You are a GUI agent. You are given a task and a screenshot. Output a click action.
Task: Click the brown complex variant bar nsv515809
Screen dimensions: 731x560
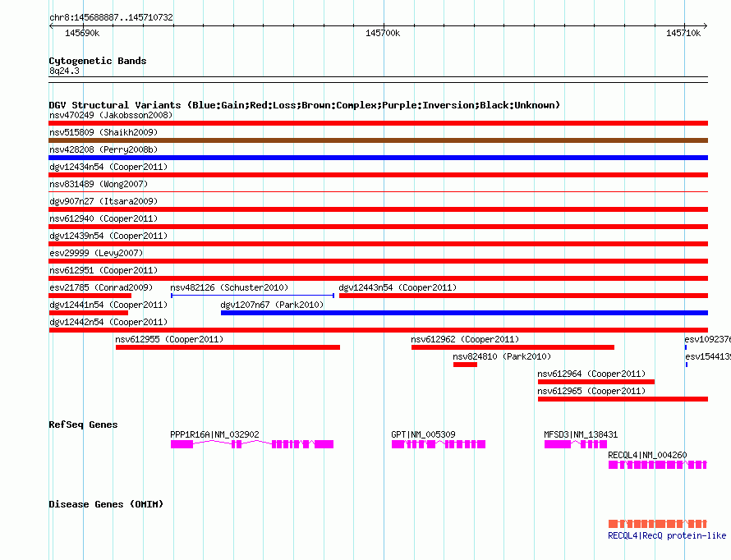point(378,140)
